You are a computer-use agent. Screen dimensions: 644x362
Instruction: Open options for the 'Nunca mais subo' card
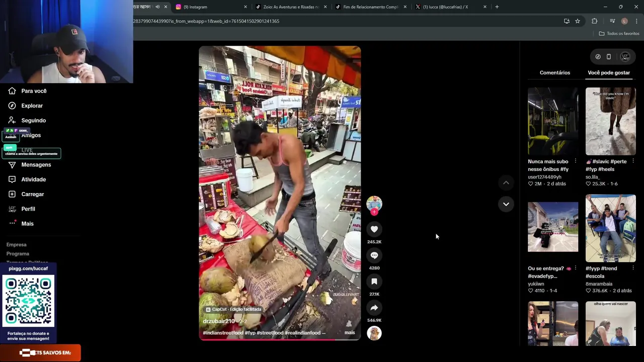(575, 161)
